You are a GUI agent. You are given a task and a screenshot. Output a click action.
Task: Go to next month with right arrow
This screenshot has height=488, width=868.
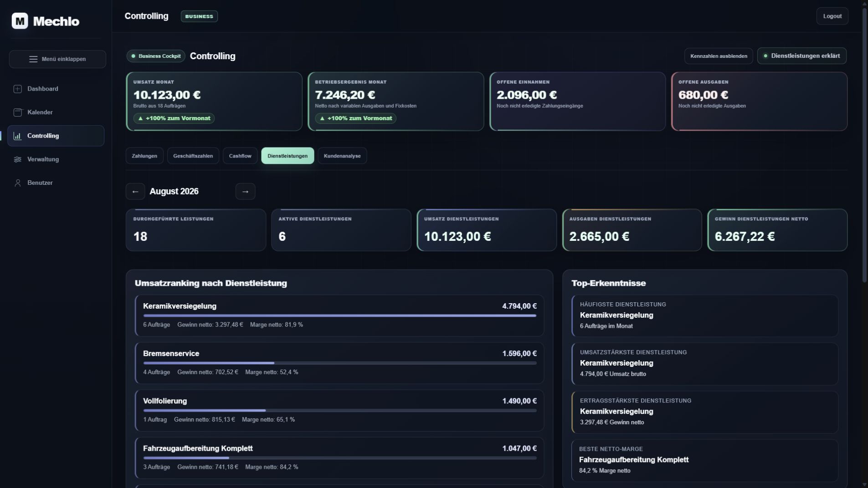point(245,192)
